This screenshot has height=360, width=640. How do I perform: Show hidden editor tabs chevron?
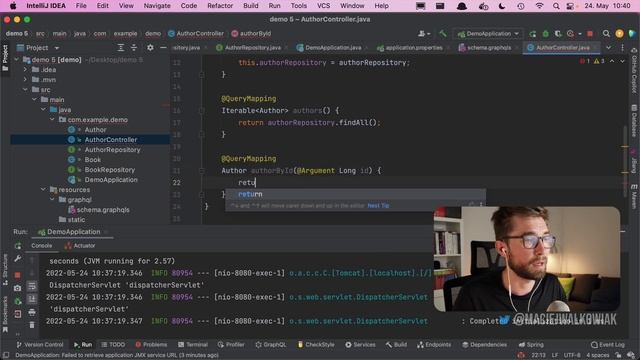(609, 48)
